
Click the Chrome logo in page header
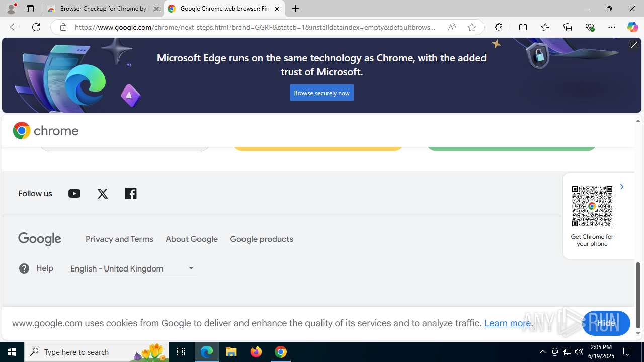(x=46, y=131)
